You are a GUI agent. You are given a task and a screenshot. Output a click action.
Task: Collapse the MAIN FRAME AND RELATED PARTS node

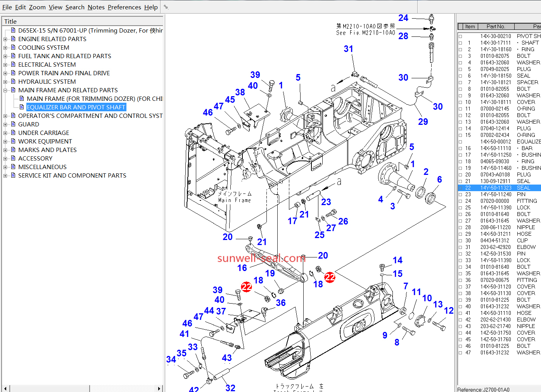coord(5,90)
